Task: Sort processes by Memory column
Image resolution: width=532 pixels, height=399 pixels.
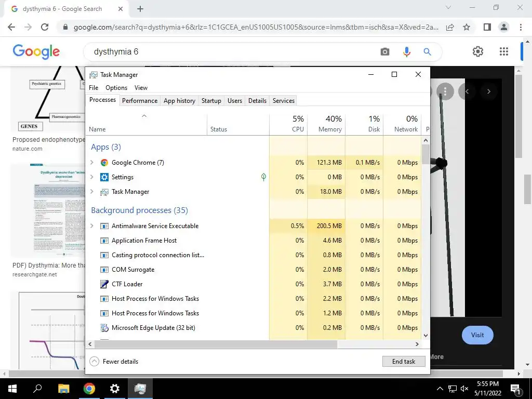Action: (x=326, y=124)
